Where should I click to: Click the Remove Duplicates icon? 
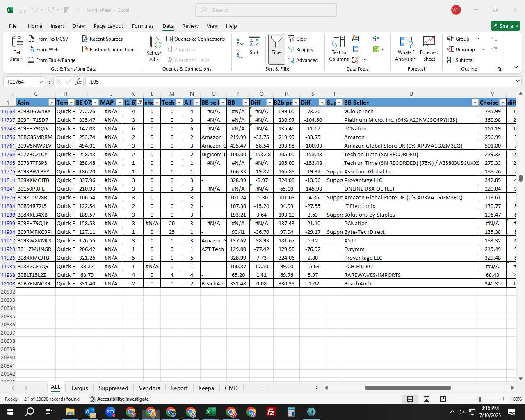coord(356,50)
